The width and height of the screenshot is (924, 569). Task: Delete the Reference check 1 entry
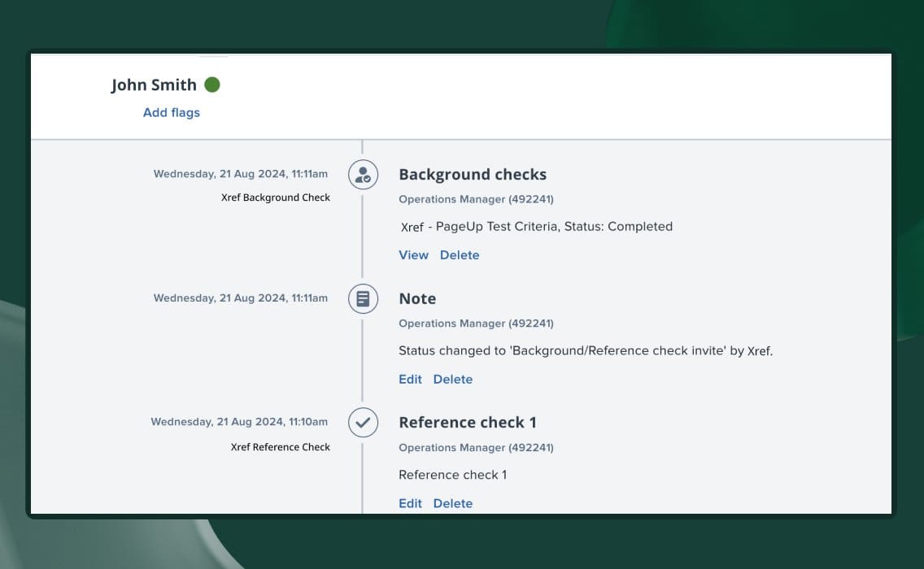pos(452,504)
